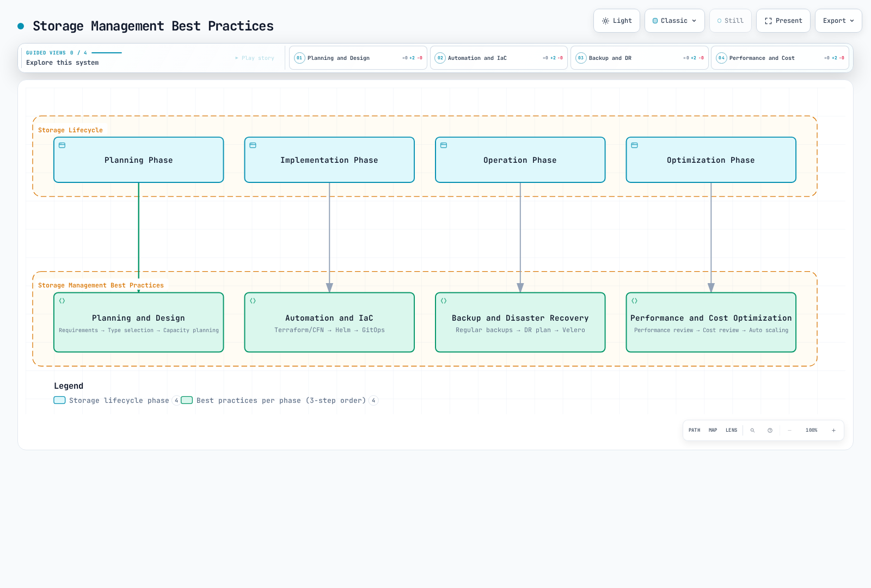This screenshot has width=871, height=588.
Task: Toggle MAP mode
Action: coord(713,430)
